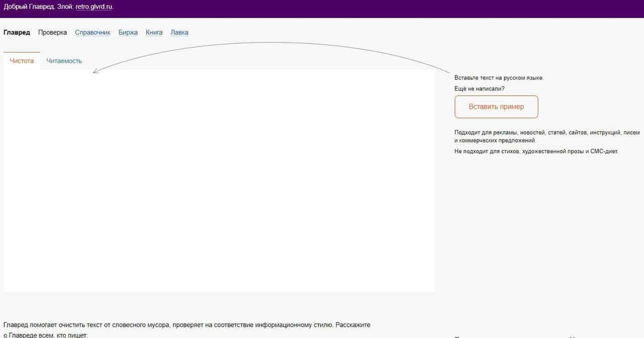
Task: Switch to the Читаемость tab
Action: click(x=64, y=61)
